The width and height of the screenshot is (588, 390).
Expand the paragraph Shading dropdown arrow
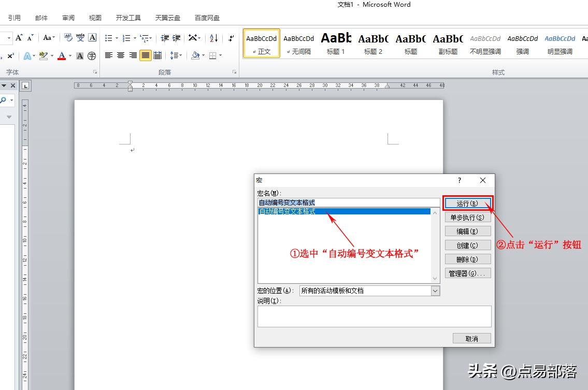coord(203,55)
